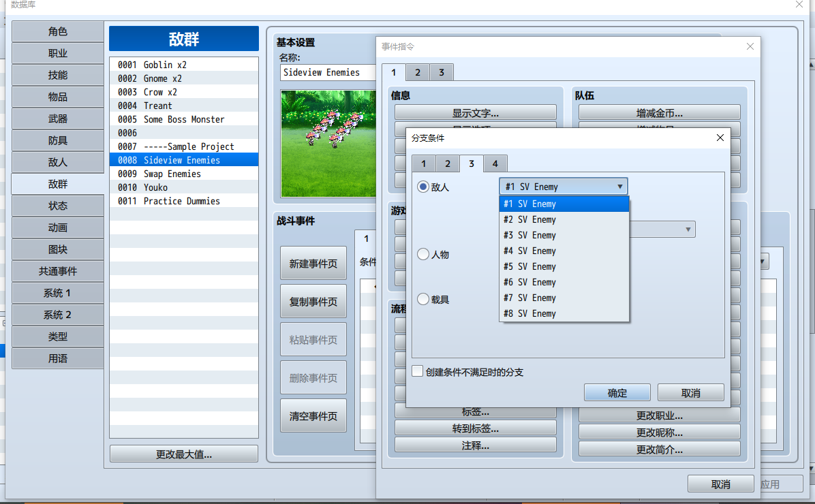The height and width of the screenshot is (504, 815).
Task: Switch to tab 2 in 分支条件 dialog
Action: 448,163
